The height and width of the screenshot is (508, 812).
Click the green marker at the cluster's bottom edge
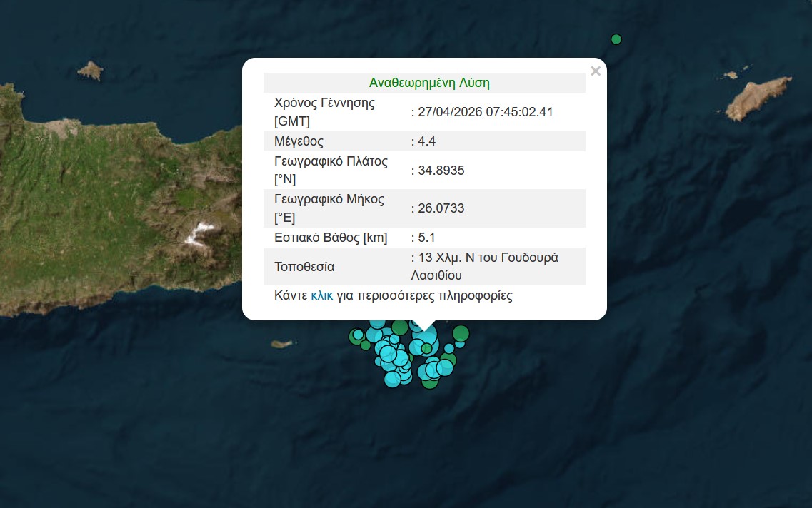[429, 382]
